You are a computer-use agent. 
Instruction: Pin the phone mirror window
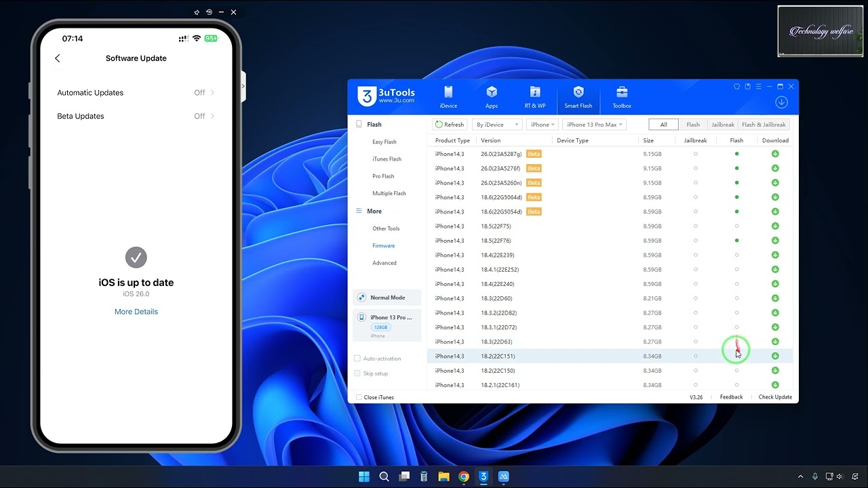[197, 12]
